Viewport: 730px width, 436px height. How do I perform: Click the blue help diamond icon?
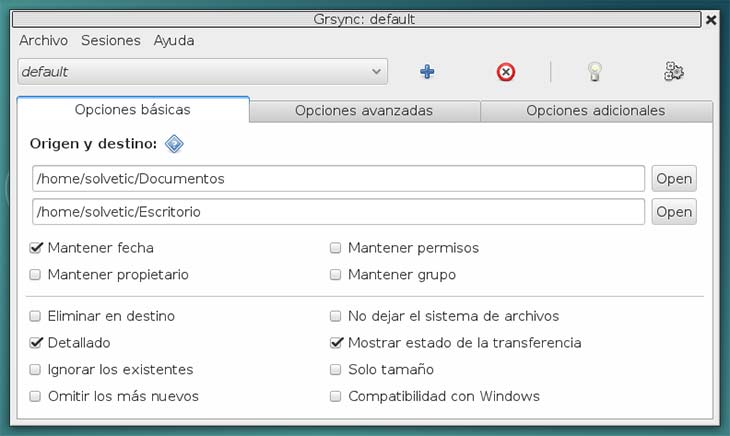174,144
